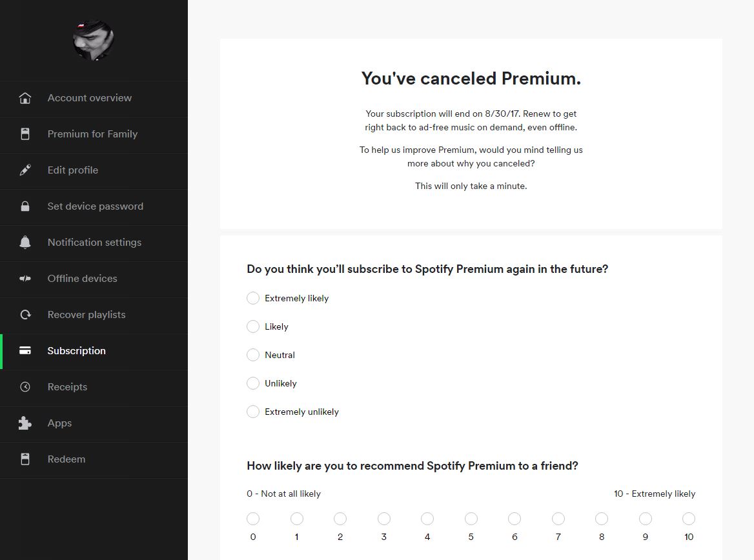Click the Offline devices icon
This screenshot has height=560, width=754.
click(25, 279)
